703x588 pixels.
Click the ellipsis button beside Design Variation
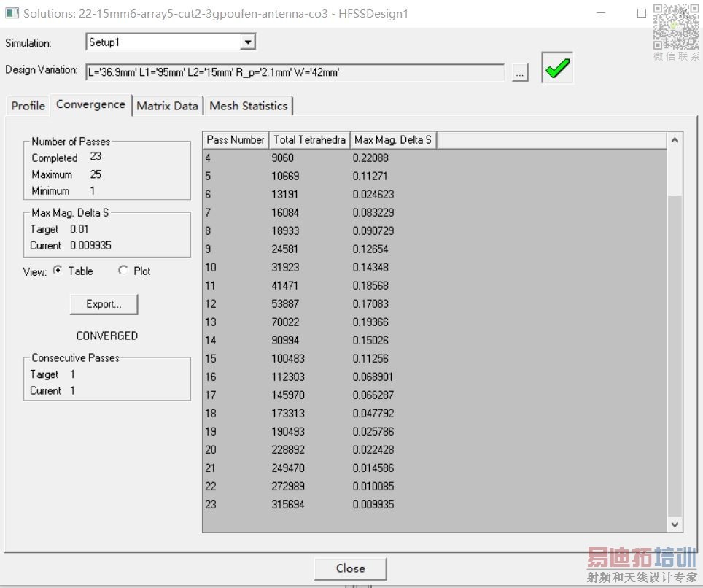(520, 73)
